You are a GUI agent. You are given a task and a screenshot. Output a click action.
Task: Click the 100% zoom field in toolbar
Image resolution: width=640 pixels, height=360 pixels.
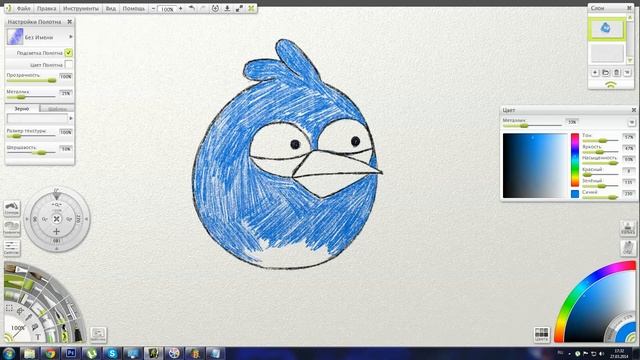click(167, 9)
